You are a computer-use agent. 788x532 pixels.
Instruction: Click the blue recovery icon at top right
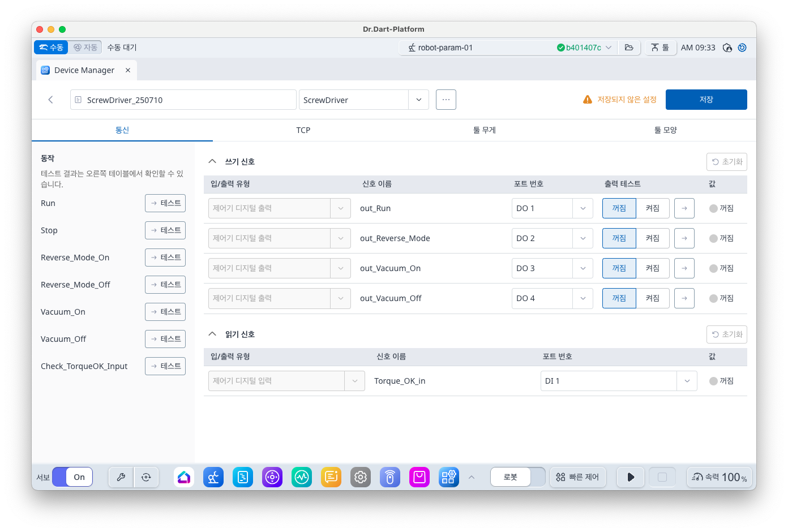tap(742, 48)
